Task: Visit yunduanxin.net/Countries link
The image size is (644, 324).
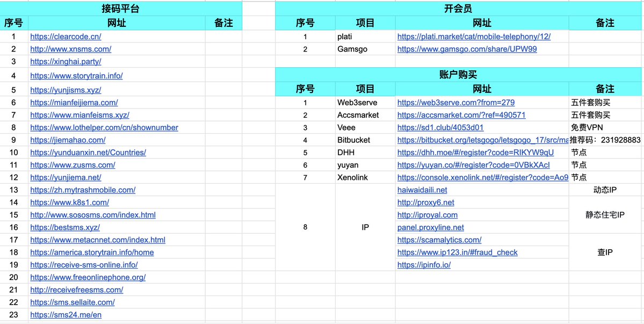Action: 88,153
